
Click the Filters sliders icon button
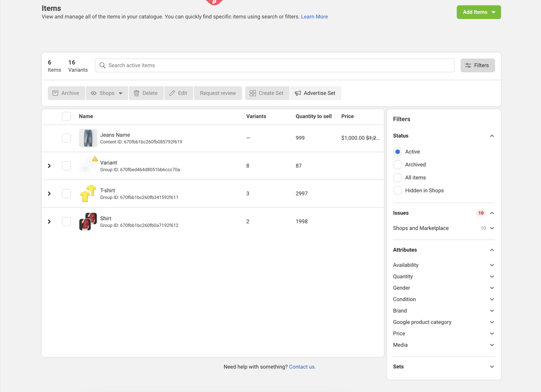point(478,65)
